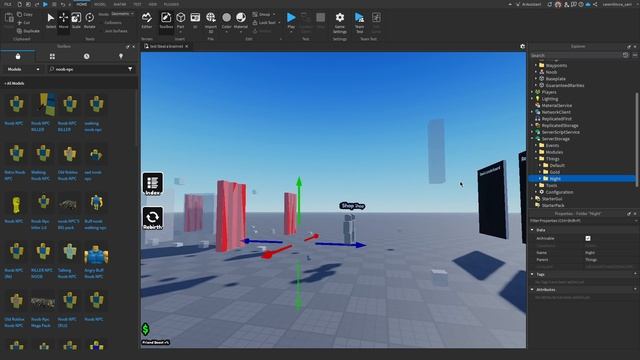640x360 pixels.
Task: Open the Toolbox search filter options
Action: click(130, 69)
